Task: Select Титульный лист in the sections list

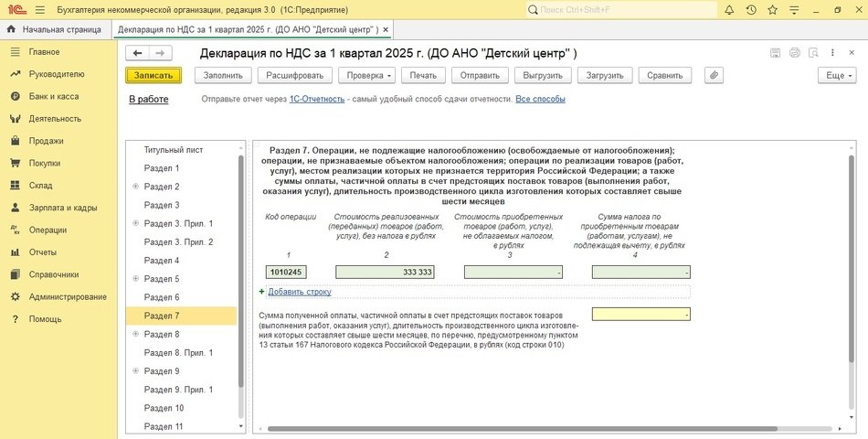Action: [x=173, y=150]
